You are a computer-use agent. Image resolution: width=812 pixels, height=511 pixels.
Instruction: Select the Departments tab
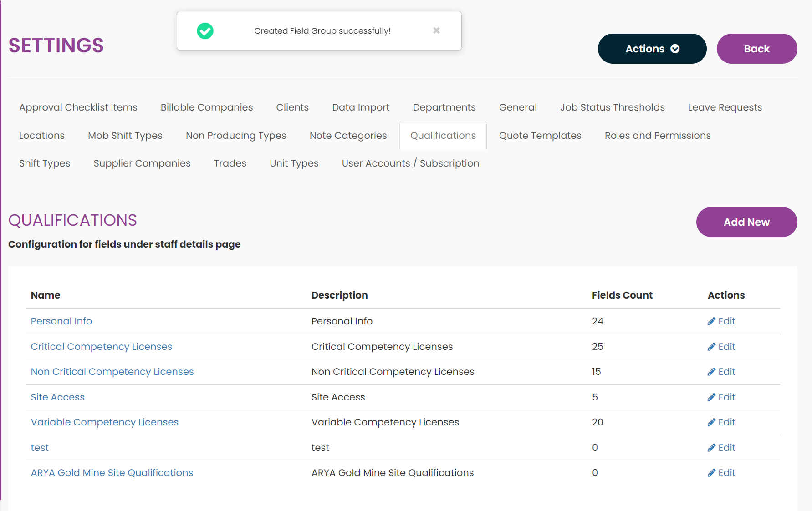tap(444, 107)
